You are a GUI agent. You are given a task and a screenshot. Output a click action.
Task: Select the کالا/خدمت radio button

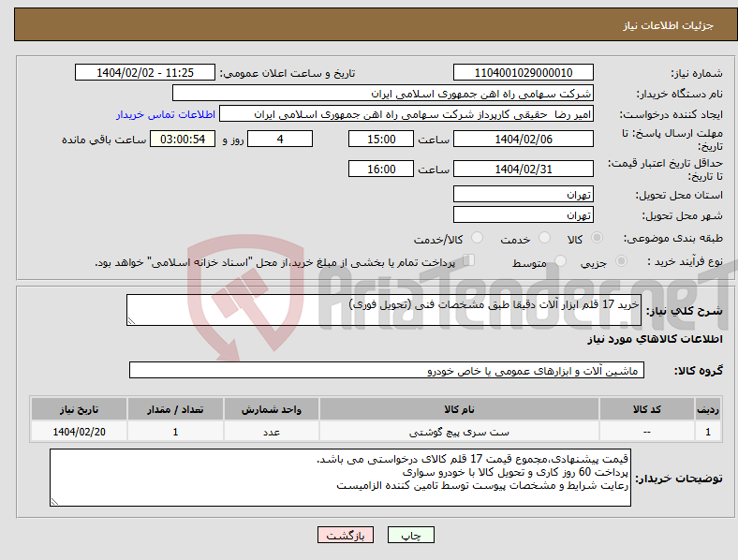pos(477,238)
